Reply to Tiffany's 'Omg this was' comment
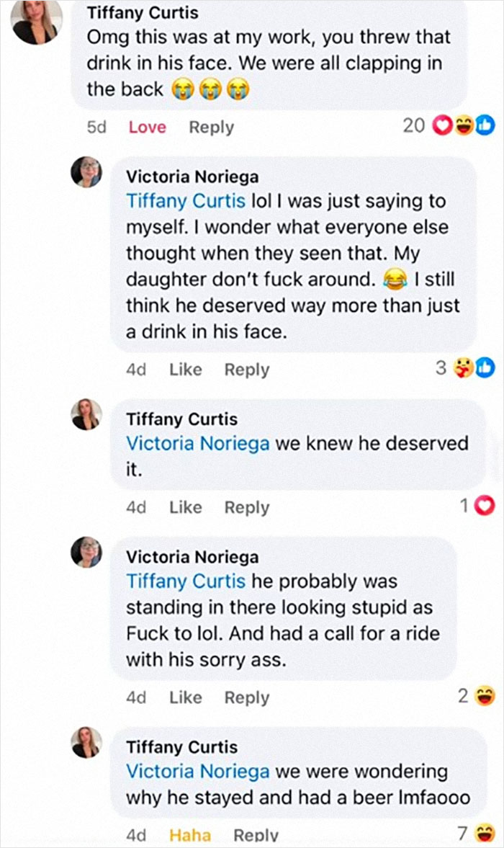 [211, 127]
